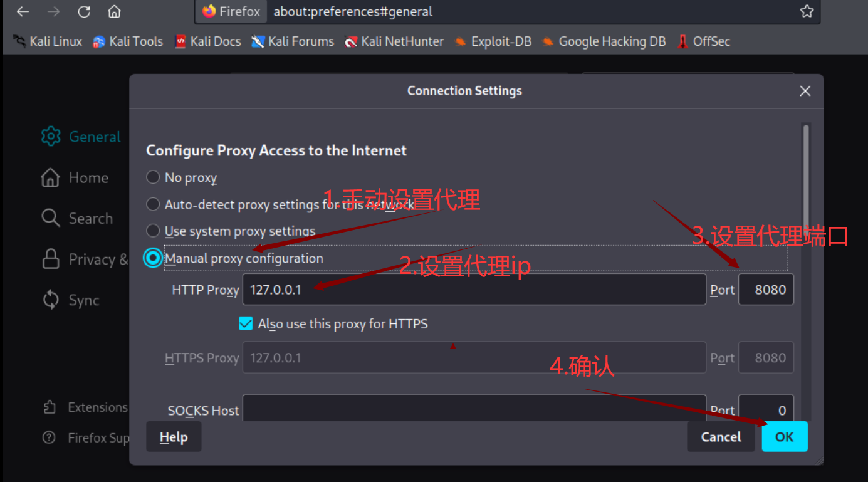Click the browser back arrow icon
The width and height of the screenshot is (868, 482).
tap(23, 11)
